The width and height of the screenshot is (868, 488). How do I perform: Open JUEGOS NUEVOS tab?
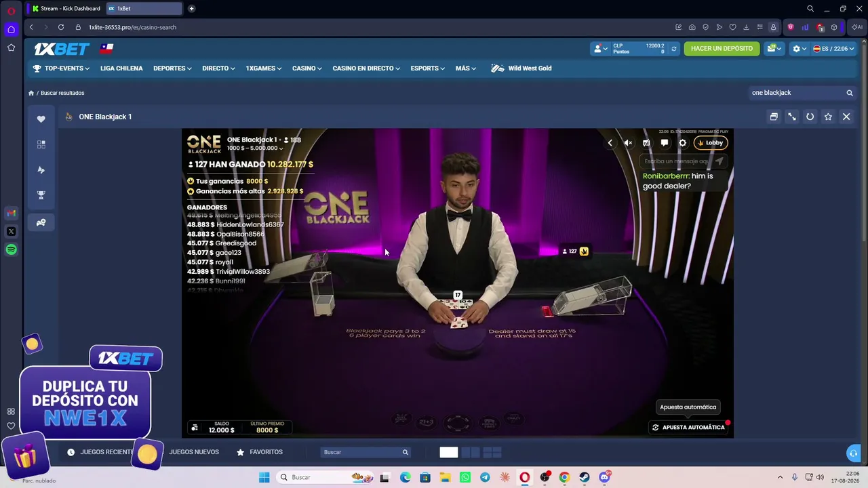[x=194, y=452]
